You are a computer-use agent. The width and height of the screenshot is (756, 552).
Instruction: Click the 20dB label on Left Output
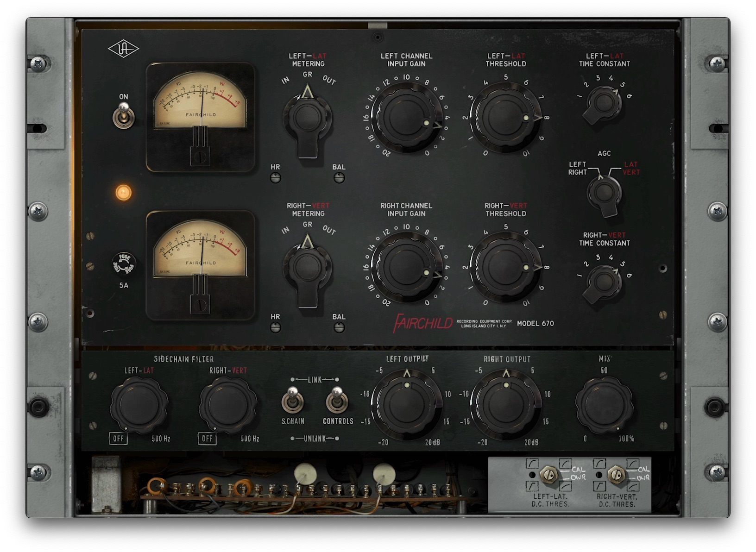[433, 443]
